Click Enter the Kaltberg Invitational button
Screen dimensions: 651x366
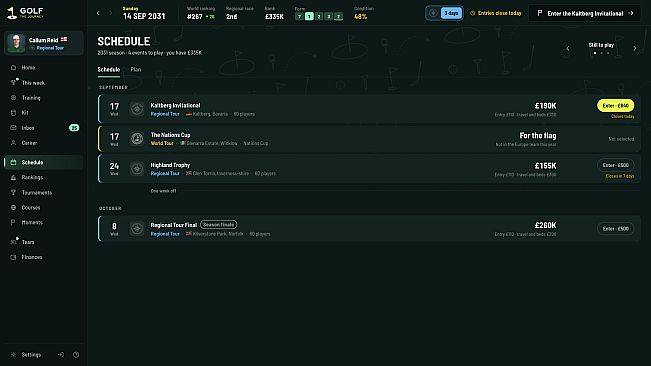pyautogui.click(x=585, y=13)
